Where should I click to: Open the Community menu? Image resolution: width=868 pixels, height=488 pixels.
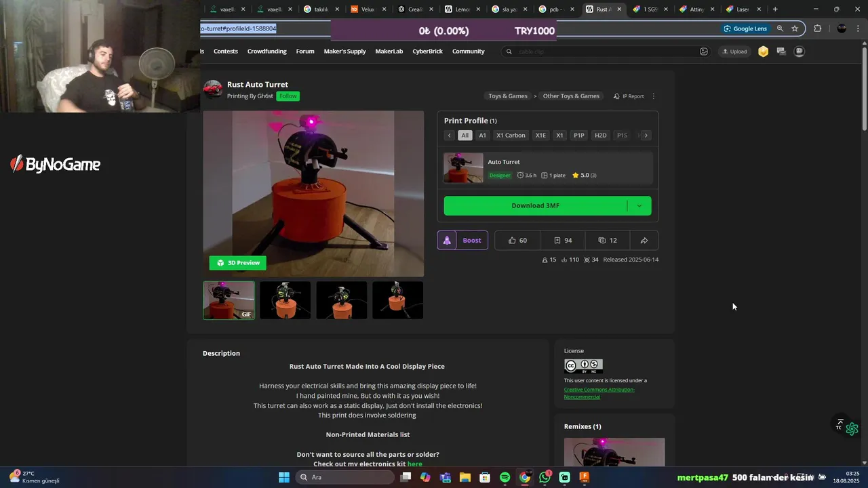coord(469,52)
